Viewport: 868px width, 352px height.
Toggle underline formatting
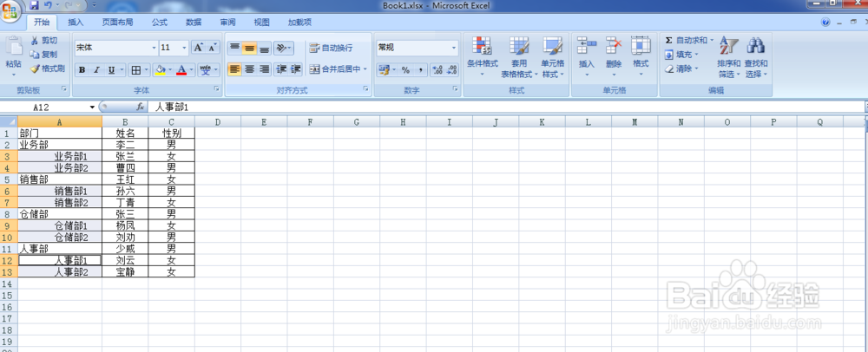[x=111, y=69]
